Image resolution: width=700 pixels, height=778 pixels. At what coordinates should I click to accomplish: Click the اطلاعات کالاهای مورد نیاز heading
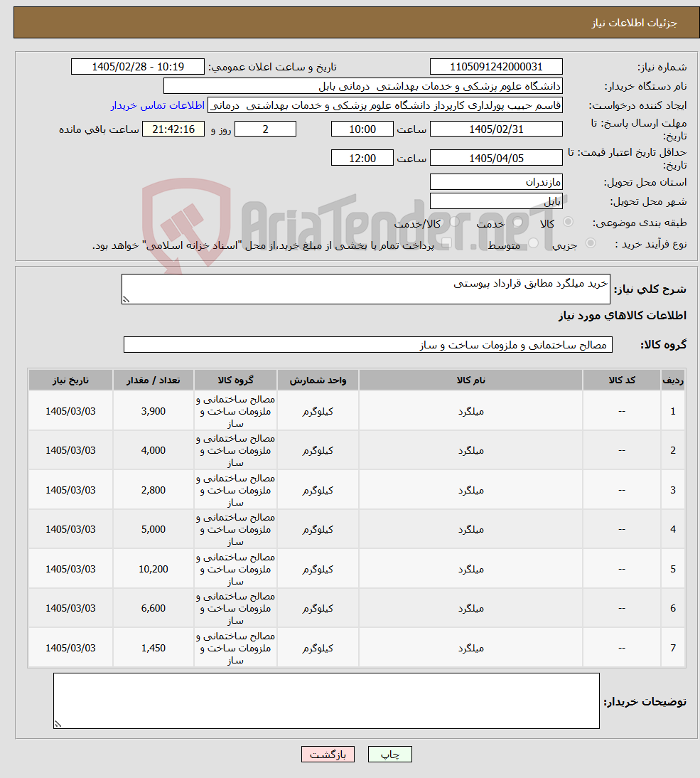[622, 316]
